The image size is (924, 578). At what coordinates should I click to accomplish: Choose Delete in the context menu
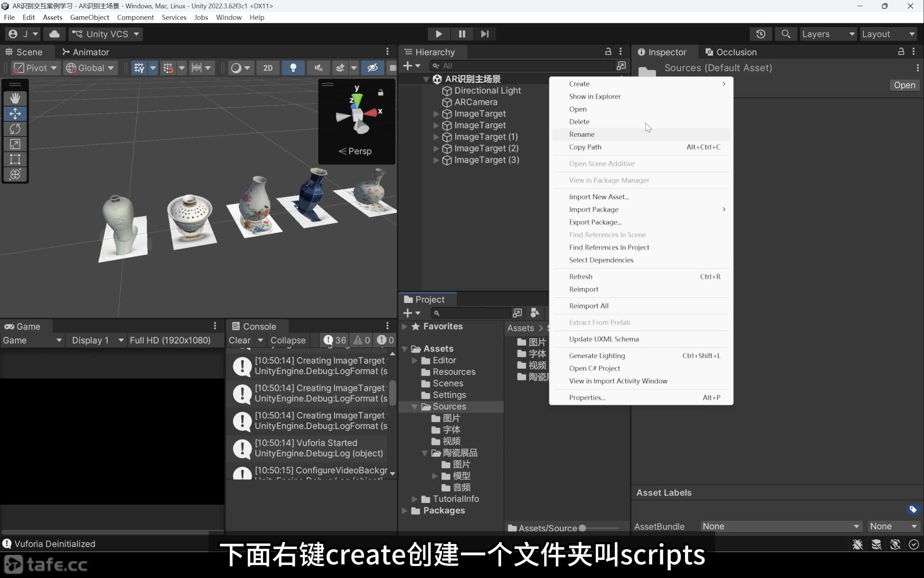pyautogui.click(x=641, y=122)
